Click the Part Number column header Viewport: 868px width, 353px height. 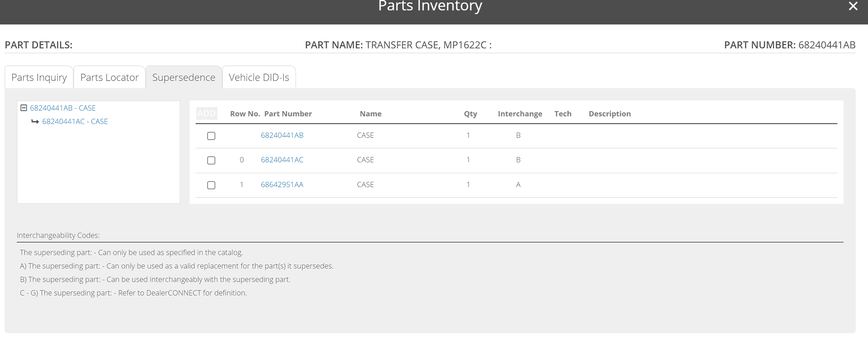(x=288, y=114)
